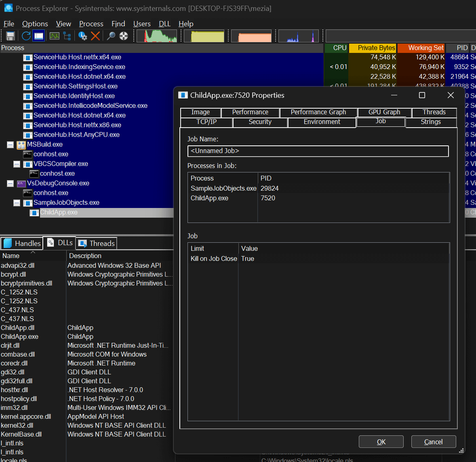The height and width of the screenshot is (462, 476).
Task: Switch to the Environment tab
Action: 322,122
